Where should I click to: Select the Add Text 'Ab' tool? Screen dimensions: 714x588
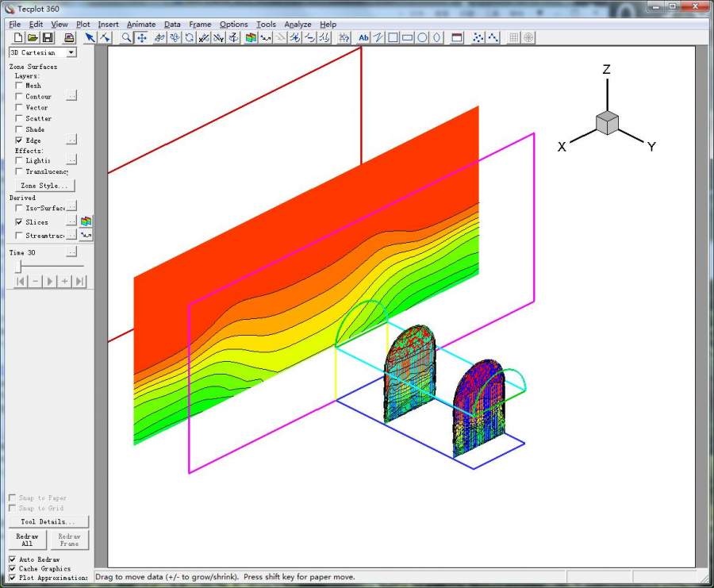(363, 37)
